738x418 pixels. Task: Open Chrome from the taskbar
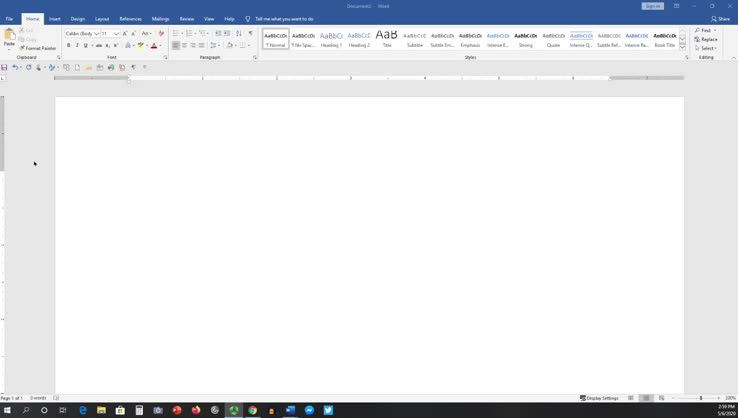point(253,410)
